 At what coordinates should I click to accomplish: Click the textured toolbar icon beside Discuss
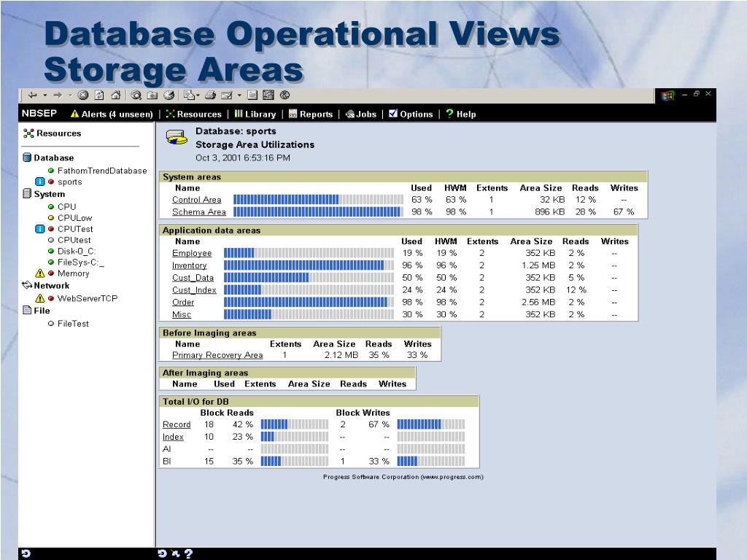point(268,96)
